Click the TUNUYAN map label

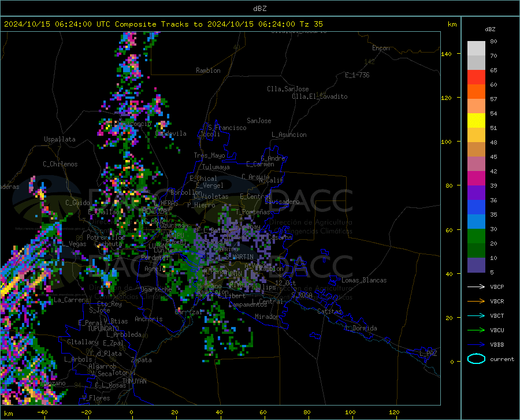click(134, 381)
